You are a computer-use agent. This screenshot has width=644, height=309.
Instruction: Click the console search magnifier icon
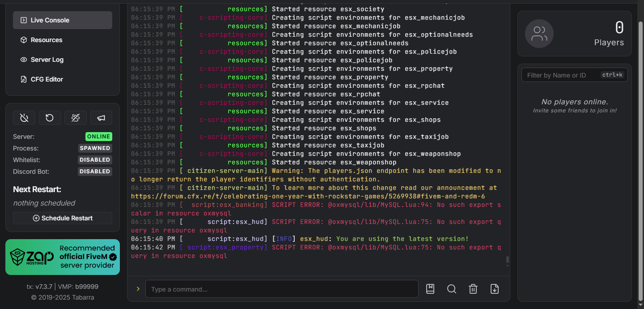[452, 289]
